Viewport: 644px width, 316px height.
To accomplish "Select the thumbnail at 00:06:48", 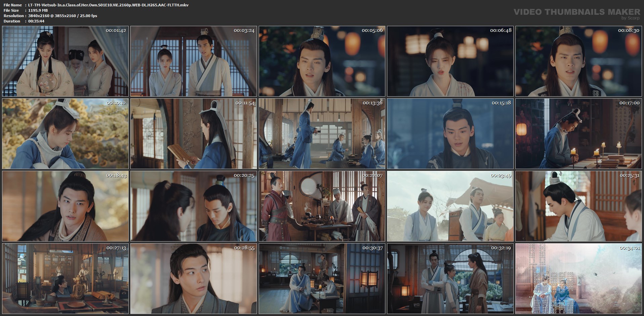I will click(450, 61).
